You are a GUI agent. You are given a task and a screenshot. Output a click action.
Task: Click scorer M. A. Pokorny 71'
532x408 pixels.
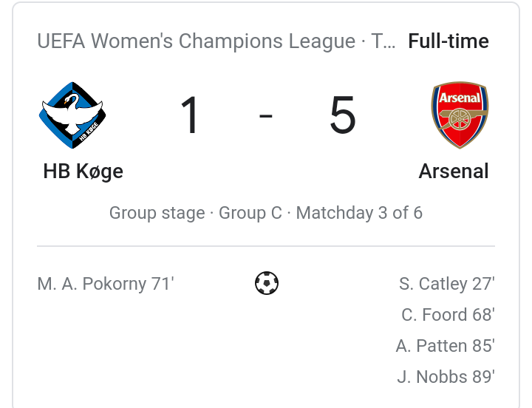(106, 284)
